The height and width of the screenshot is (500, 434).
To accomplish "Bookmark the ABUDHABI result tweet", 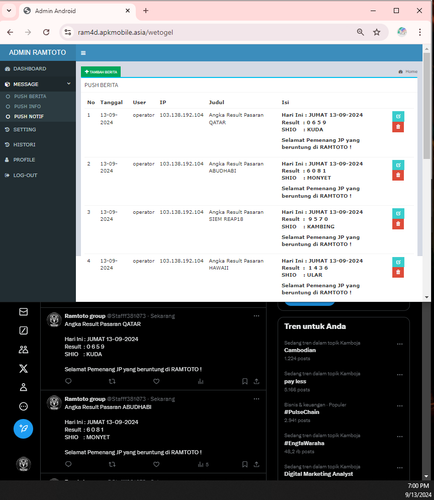I will [245, 464].
